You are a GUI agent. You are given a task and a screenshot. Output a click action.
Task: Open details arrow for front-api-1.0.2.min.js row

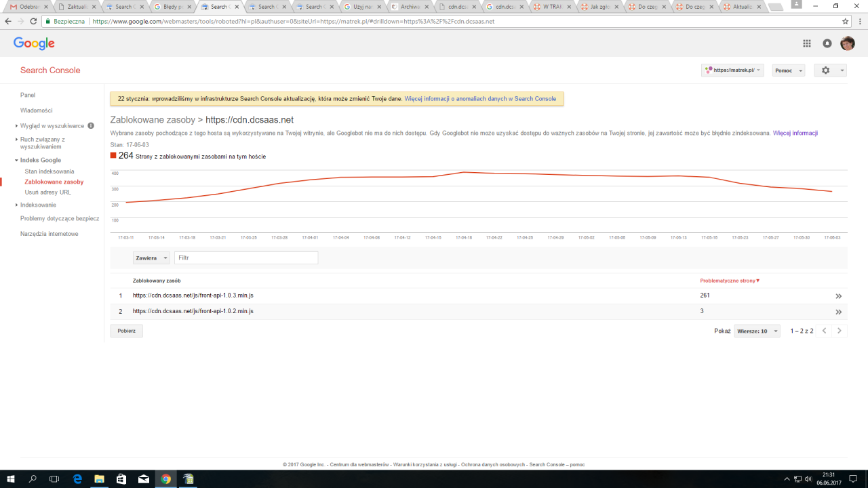tap(839, 312)
